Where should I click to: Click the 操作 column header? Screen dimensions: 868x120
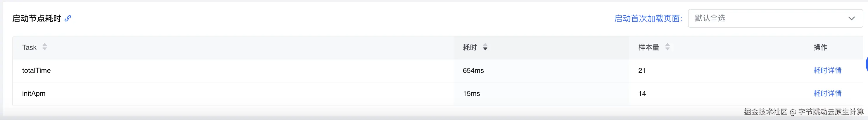pyautogui.click(x=820, y=47)
